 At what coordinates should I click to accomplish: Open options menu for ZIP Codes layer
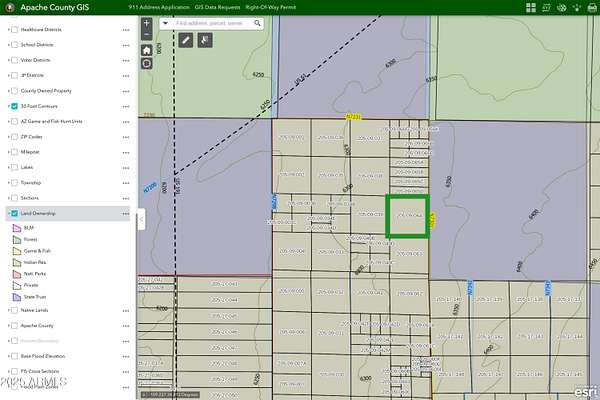[126, 136]
